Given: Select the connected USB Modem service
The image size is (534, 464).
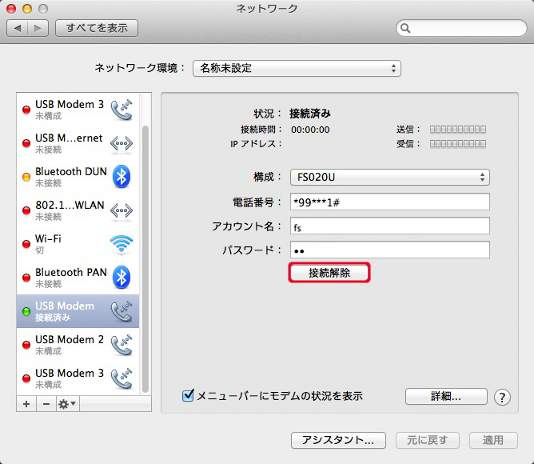Looking at the screenshot, I should point(78,311).
